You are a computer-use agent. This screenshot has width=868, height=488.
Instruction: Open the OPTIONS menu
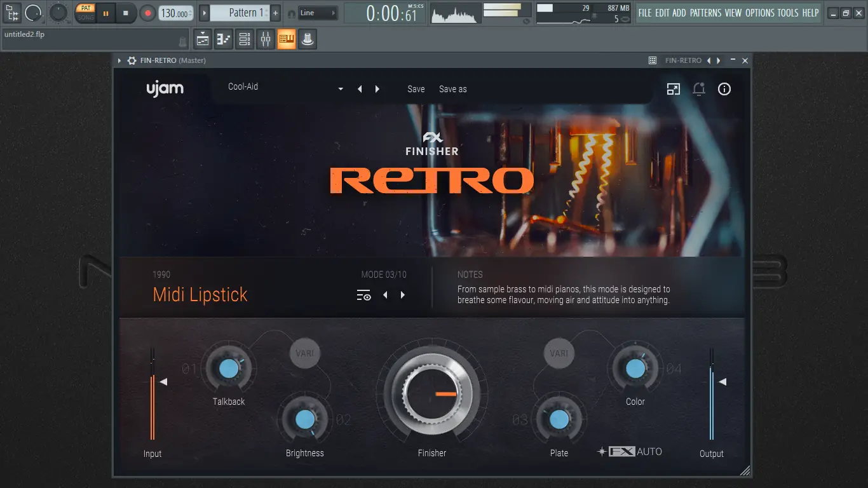[759, 13]
